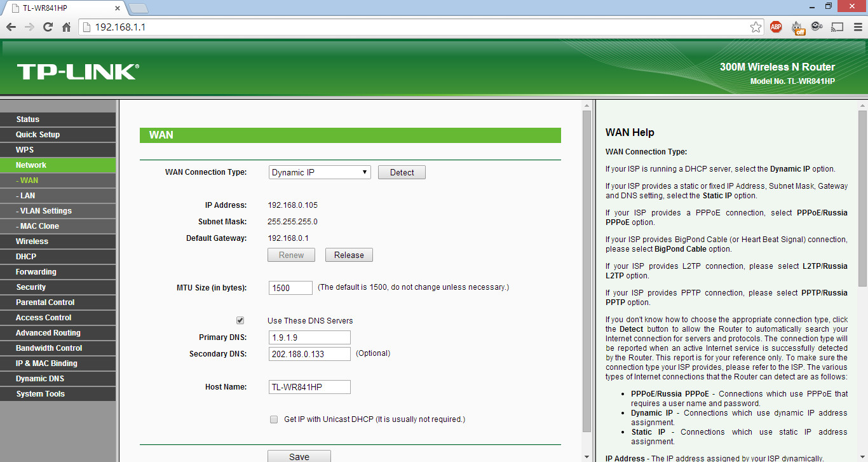Expand System Tools menu
The width and height of the screenshot is (868, 462).
click(58, 394)
